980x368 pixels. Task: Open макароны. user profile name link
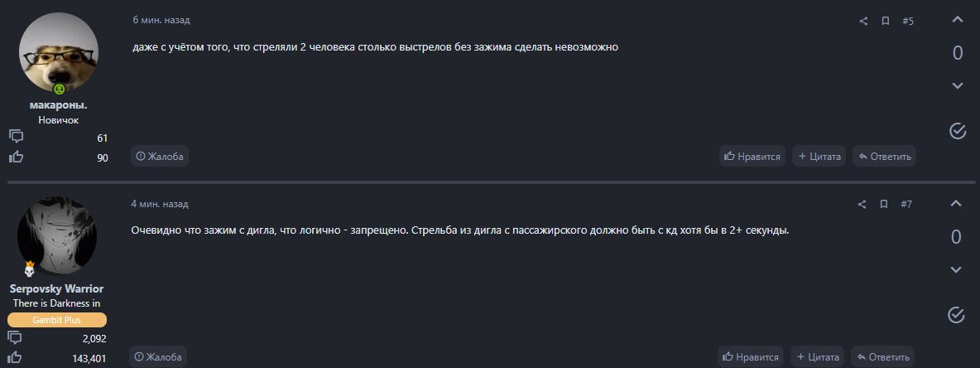(58, 105)
